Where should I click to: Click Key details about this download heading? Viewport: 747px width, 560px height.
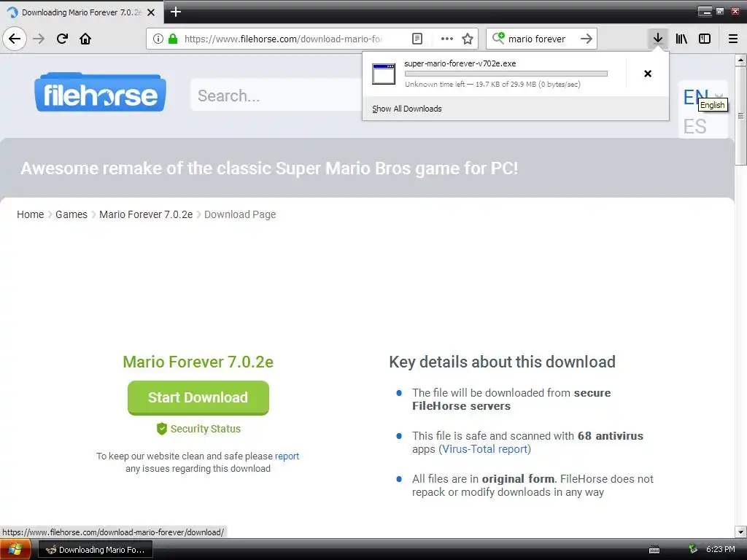click(x=502, y=362)
